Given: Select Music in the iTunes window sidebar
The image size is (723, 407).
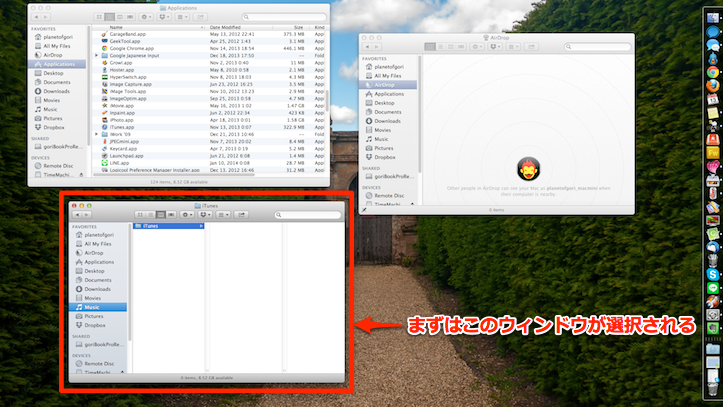Looking at the screenshot, I should pyautogui.click(x=92, y=307).
